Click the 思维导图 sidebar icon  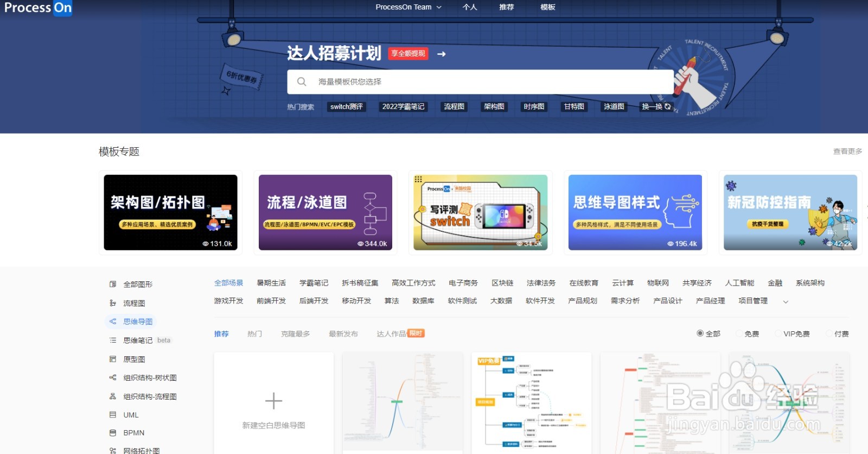point(113,321)
